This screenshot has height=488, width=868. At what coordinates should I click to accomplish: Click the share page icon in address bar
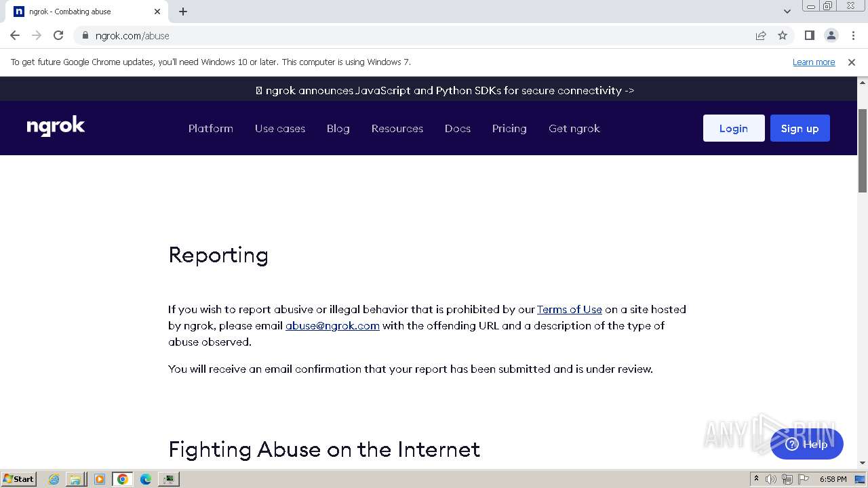(761, 35)
